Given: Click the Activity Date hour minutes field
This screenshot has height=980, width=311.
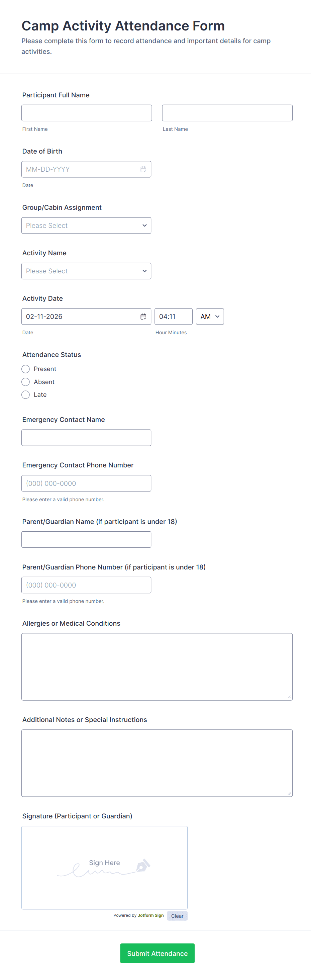Looking at the screenshot, I should pos(173,317).
